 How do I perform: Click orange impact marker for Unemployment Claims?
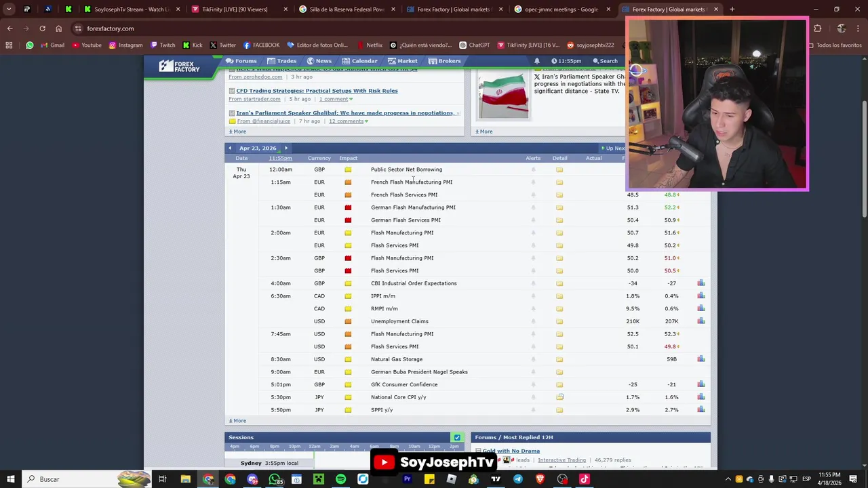(348, 321)
